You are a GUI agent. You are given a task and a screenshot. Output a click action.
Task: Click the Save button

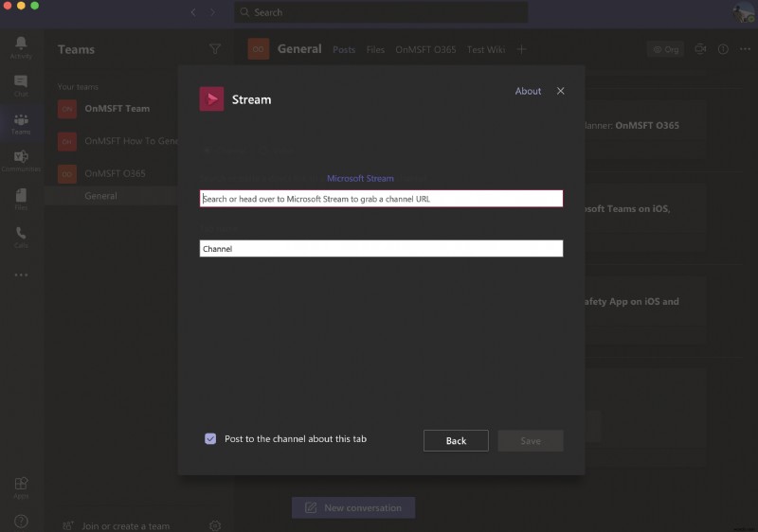click(x=531, y=441)
